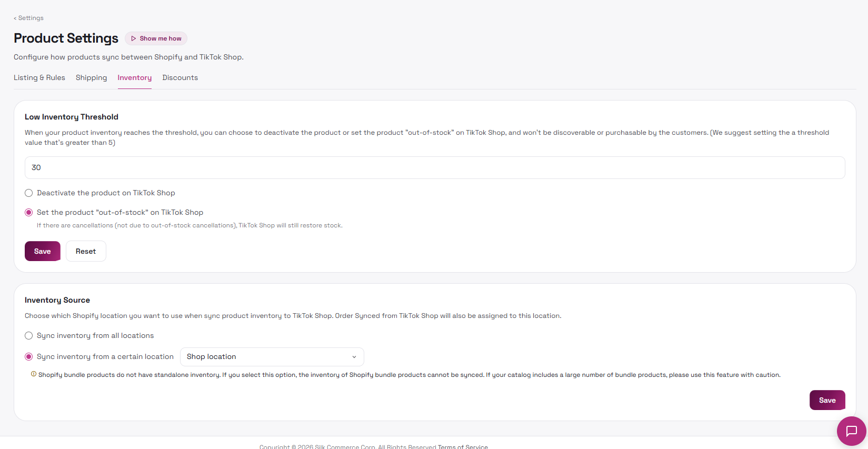Click the Product Settings page title
Image resolution: width=868 pixels, height=449 pixels.
pos(66,38)
